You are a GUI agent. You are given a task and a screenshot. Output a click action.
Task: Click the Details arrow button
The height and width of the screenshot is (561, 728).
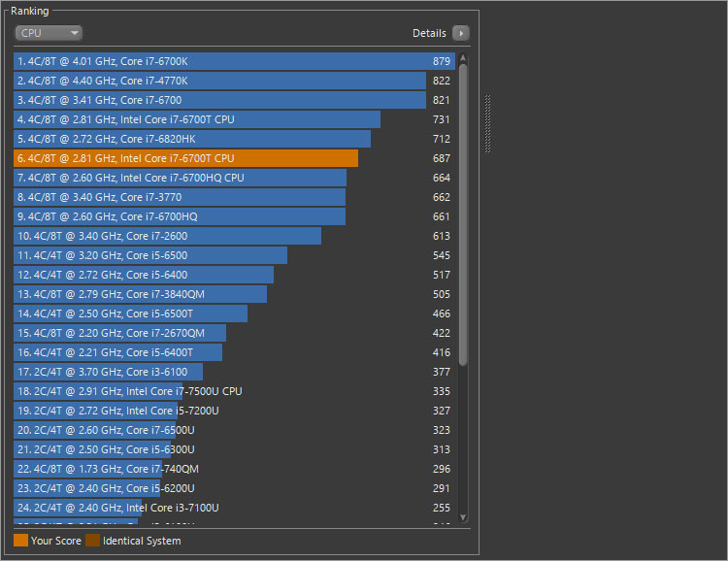click(x=461, y=33)
